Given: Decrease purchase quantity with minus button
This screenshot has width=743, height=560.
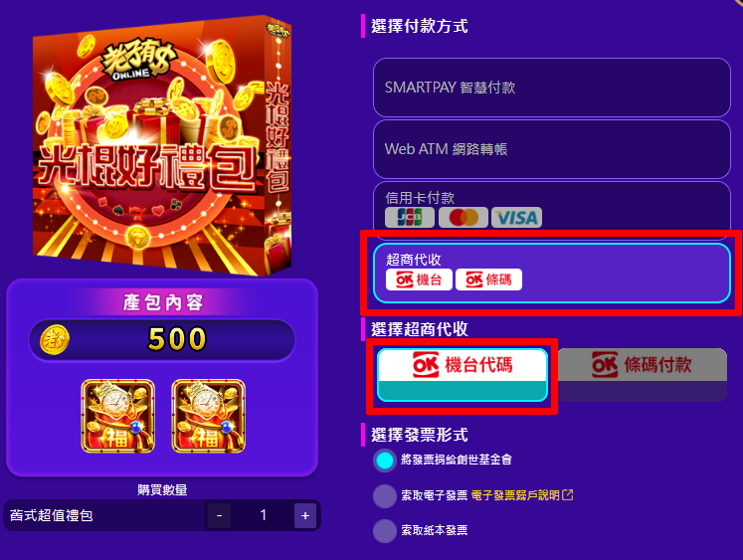Looking at the screenshot, I should coord(219,515).
